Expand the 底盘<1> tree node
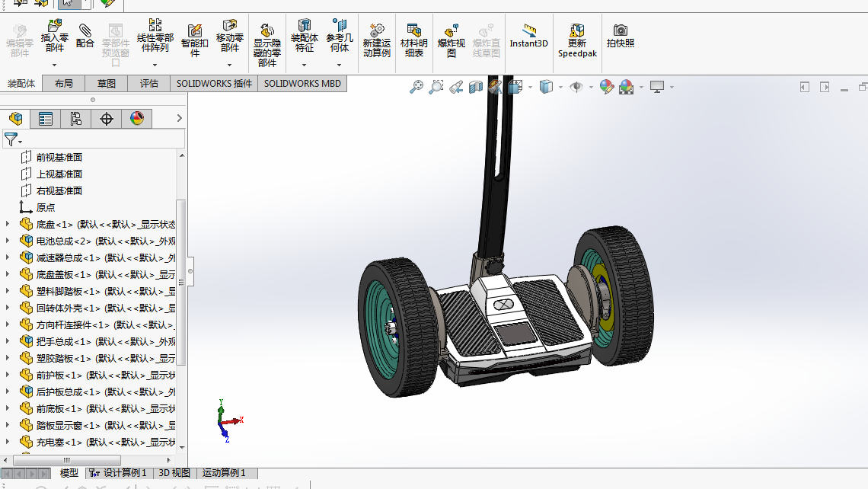 point(7,224)
